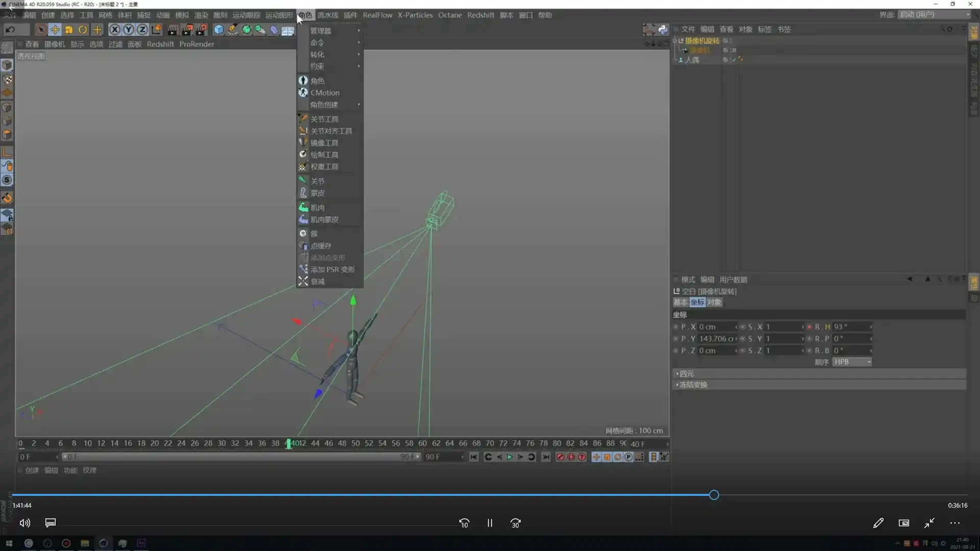
Task: Play the animation forward in timeline
Action: click(x=509, y=457)
